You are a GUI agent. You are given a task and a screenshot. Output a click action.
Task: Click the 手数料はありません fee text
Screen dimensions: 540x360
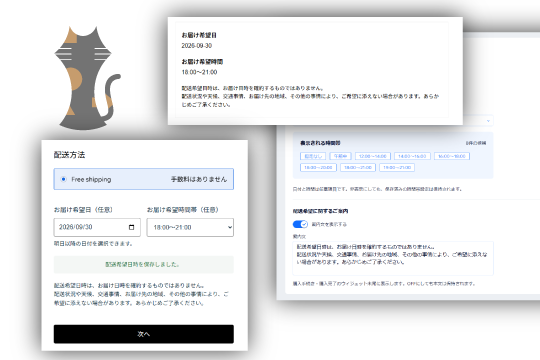[x=199, y=179]
